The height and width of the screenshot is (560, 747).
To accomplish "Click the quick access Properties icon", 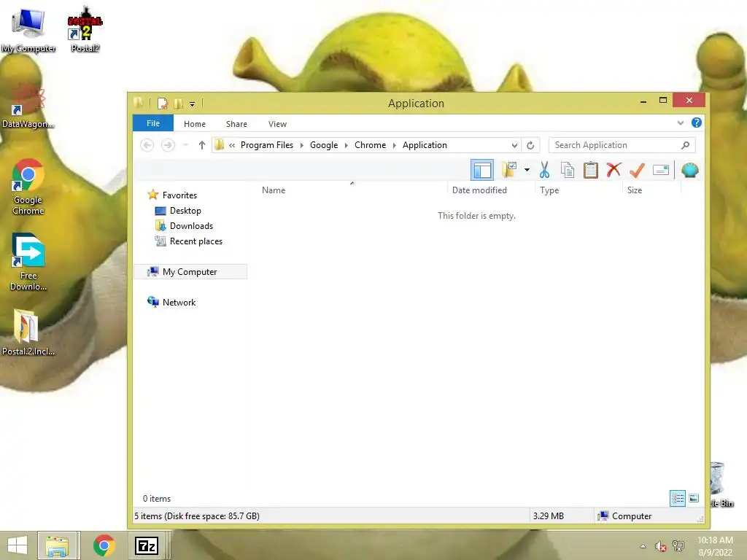I will 163,103.
